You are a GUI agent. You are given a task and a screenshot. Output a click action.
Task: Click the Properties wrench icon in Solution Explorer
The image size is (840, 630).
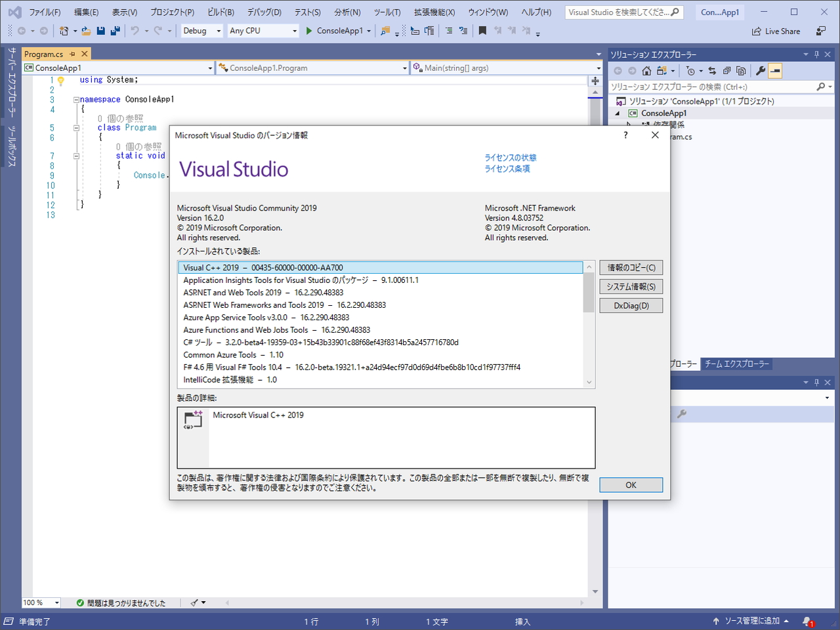click(x=759, y=70)
